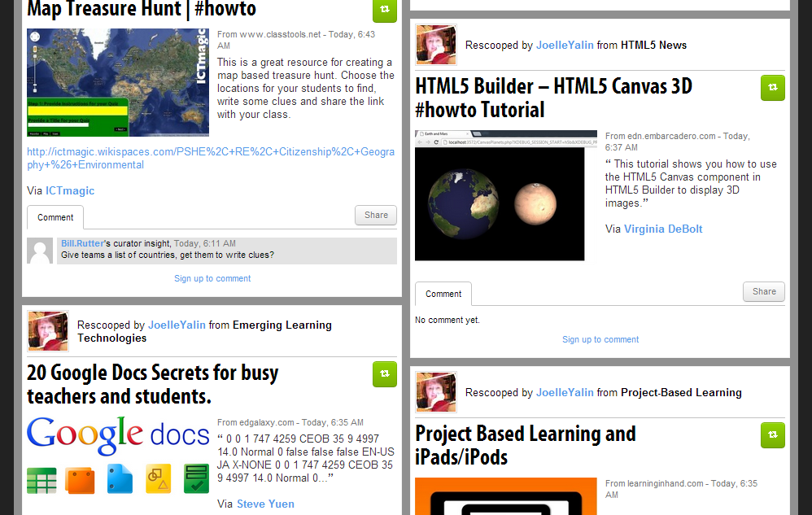
Task: Open JoelleYalin link beside Emerging Learning
Action: [177, 325]
